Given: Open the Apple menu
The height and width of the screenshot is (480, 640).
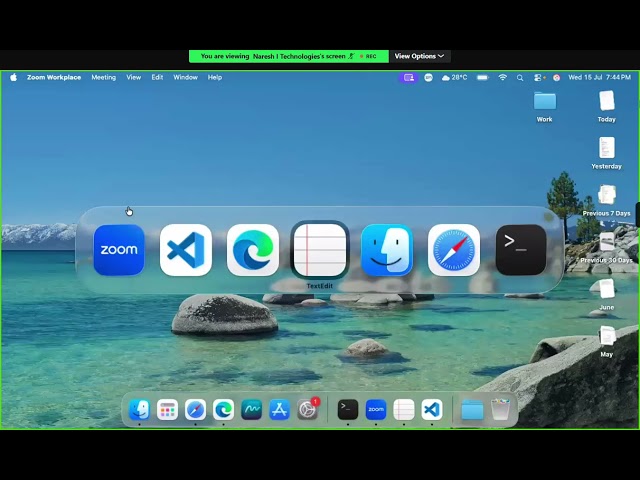Looking at the screenshot, I should (x=13, y=77).
